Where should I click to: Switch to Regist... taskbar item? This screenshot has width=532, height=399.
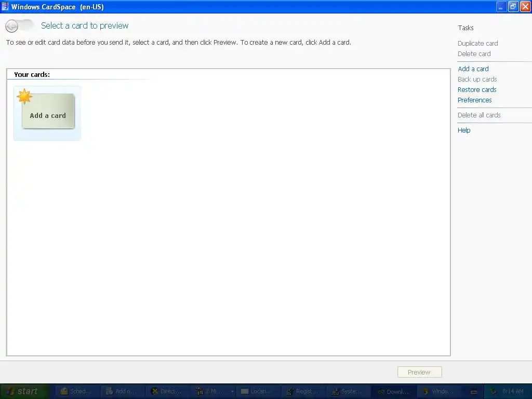tap(303, 391)
